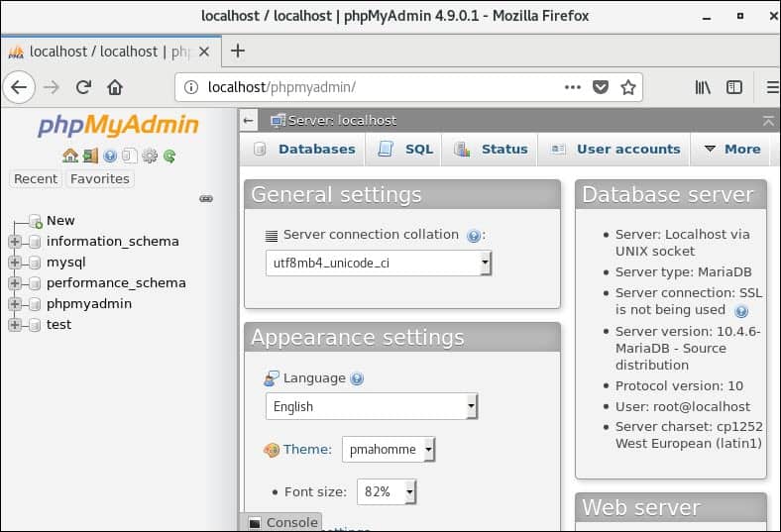
Task: Select the performance_schema database
Action: pyautogui.click(x=116, y=283)
